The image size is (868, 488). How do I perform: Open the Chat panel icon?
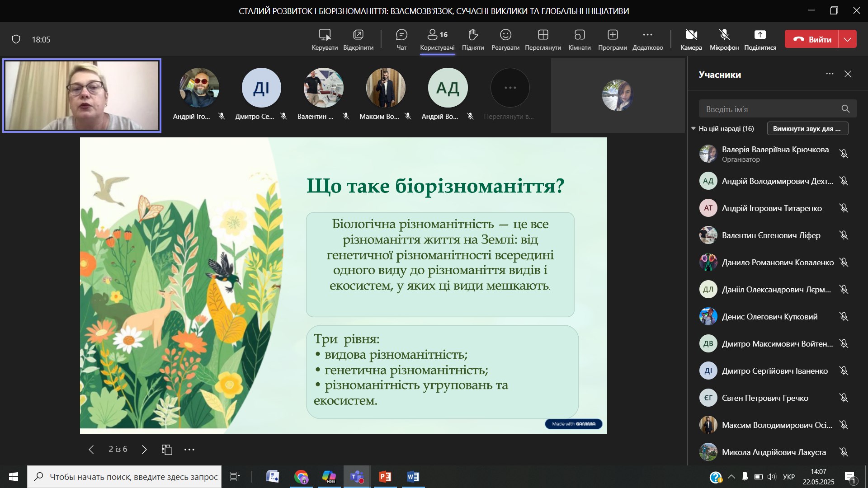pos(401,35)
